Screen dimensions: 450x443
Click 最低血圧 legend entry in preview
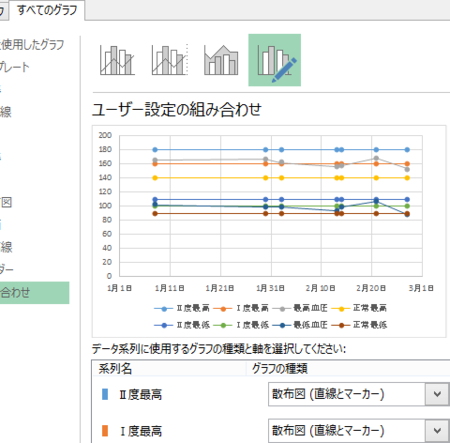(300, 325)
